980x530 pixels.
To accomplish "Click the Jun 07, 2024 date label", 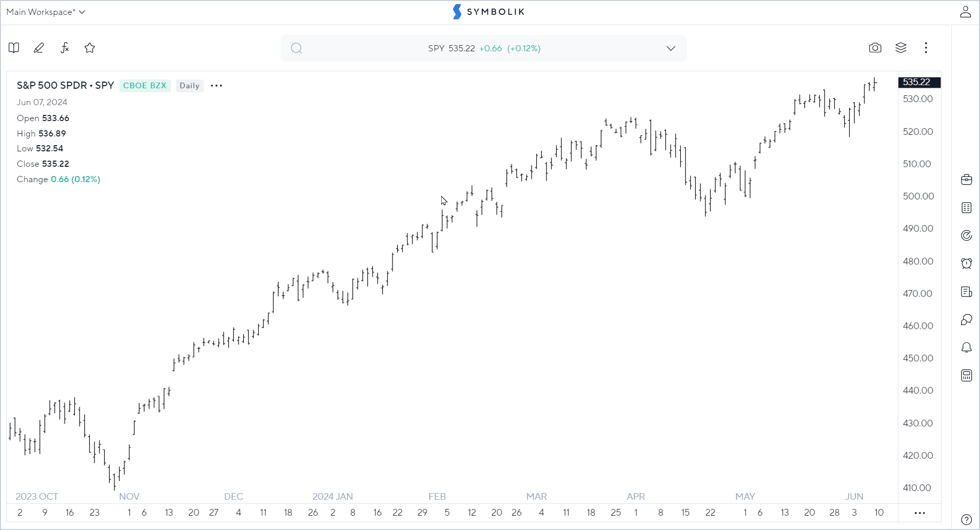I will (42, 102).
